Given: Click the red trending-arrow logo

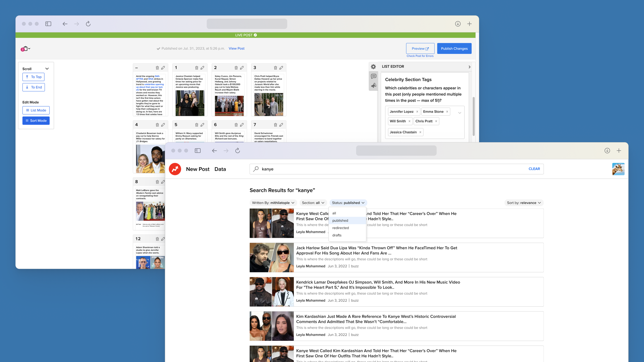Looking at the screenshot, I should pos(175,169).
